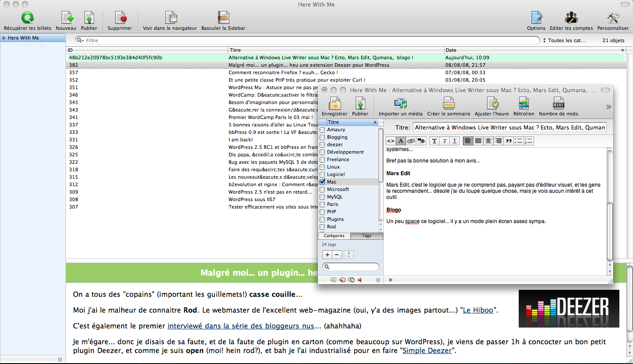Check the Linux category
The width and height of the screenshot is (633, 364).
(322, 167)
